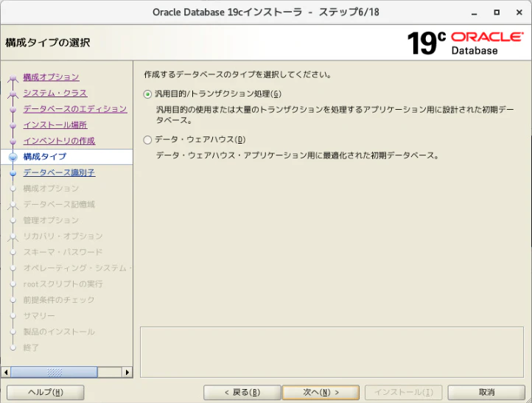Click 取消 cancel button

click(486, 393)
